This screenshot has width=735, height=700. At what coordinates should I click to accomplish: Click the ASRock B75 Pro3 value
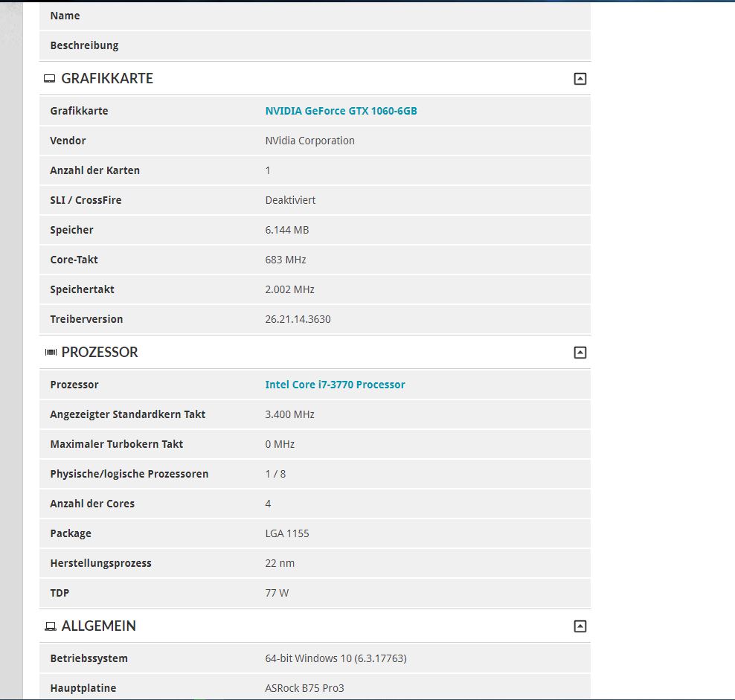305,688
